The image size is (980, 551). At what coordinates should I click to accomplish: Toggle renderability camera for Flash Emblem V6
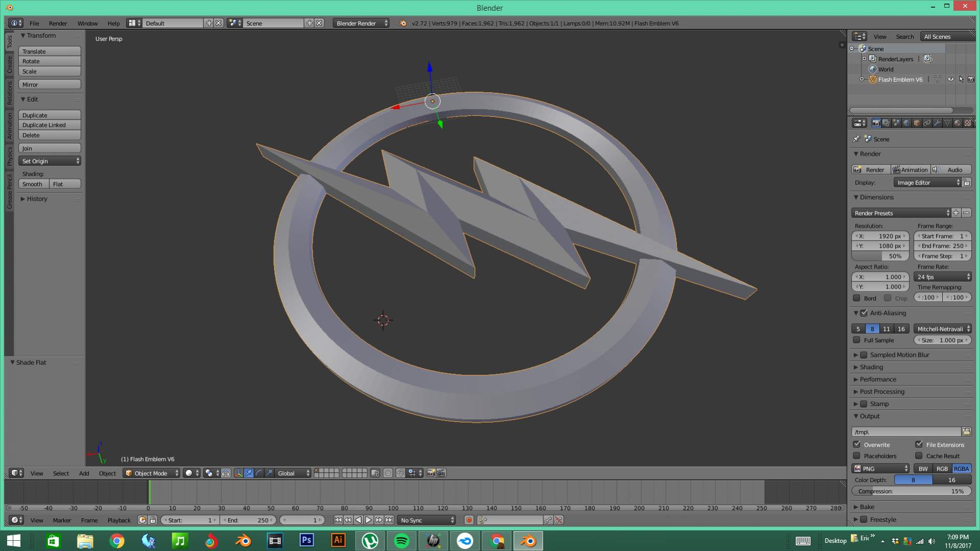[971, 80]
